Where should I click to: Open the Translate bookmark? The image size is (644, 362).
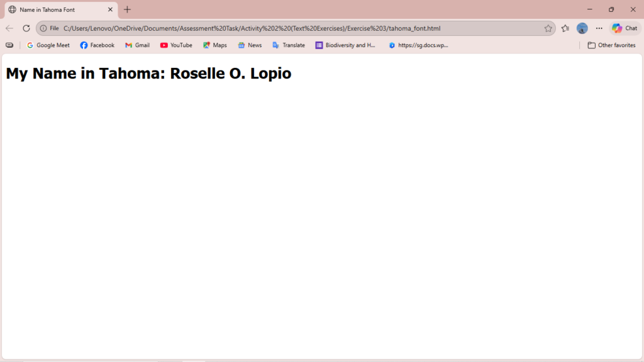[289, 45]
